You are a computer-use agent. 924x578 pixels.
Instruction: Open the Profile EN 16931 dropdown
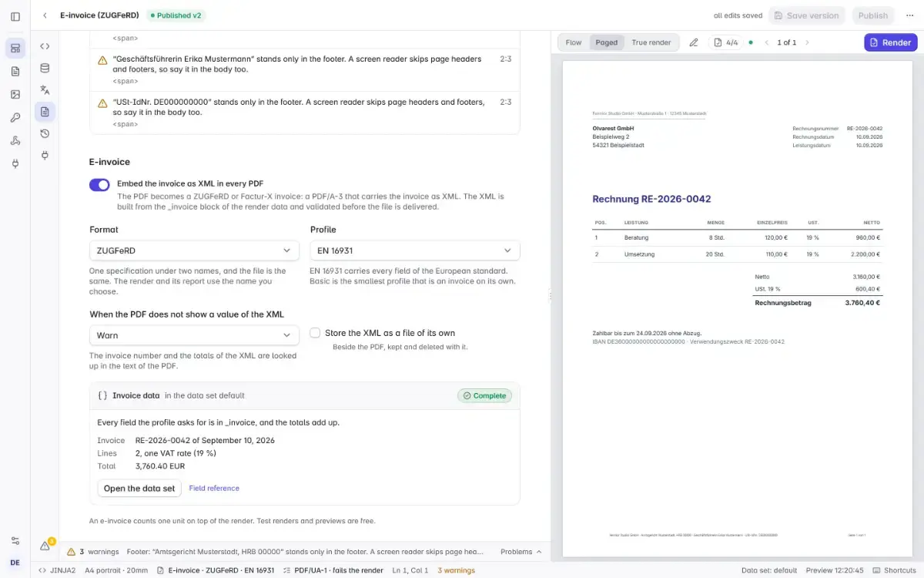415,250
